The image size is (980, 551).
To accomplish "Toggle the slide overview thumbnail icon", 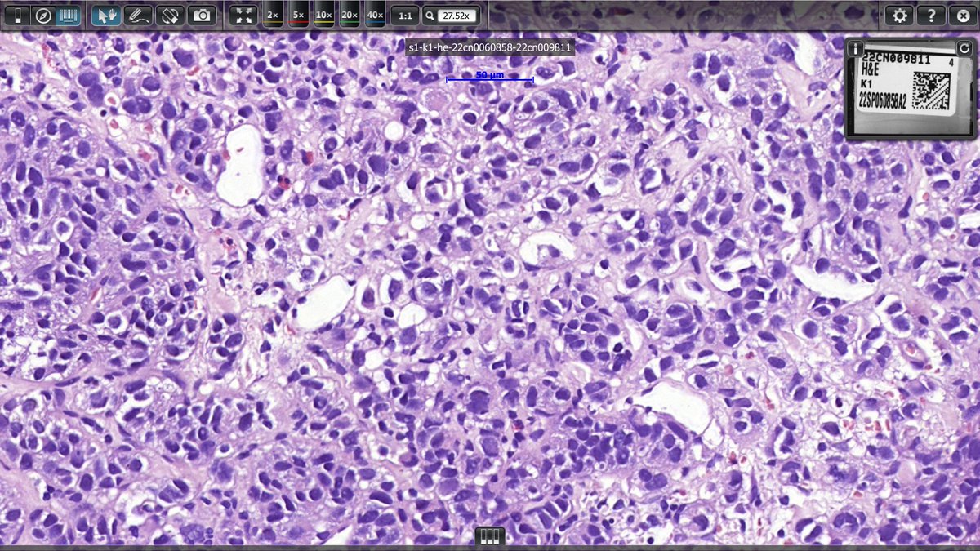I will click(17, 16).
